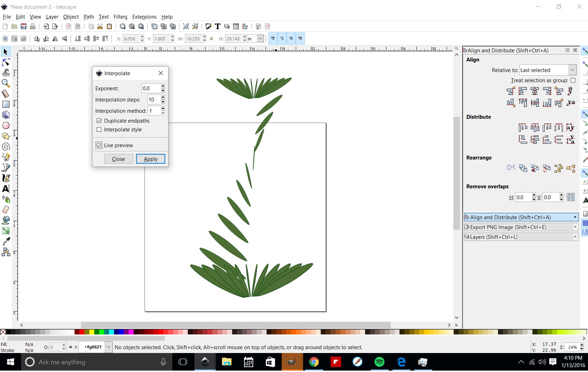Select the Zoom tool in toolbox
The height and width of the screenshot is (372, 588).
coord(6,83)
